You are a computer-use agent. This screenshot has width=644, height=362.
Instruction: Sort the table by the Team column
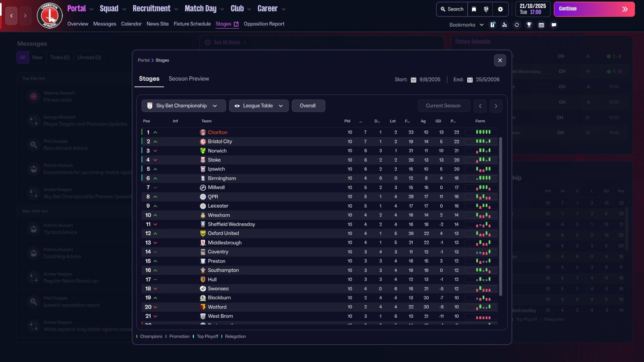(206, 121)
